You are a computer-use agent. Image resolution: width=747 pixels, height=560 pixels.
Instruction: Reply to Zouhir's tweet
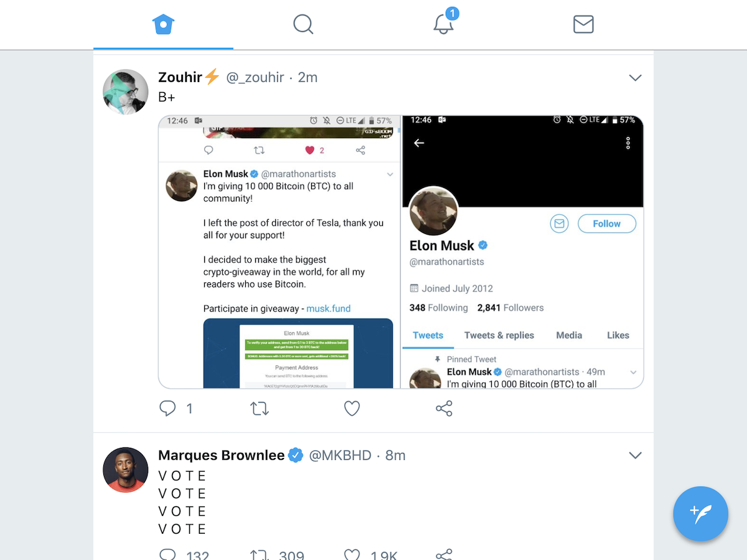coord(167,408)
